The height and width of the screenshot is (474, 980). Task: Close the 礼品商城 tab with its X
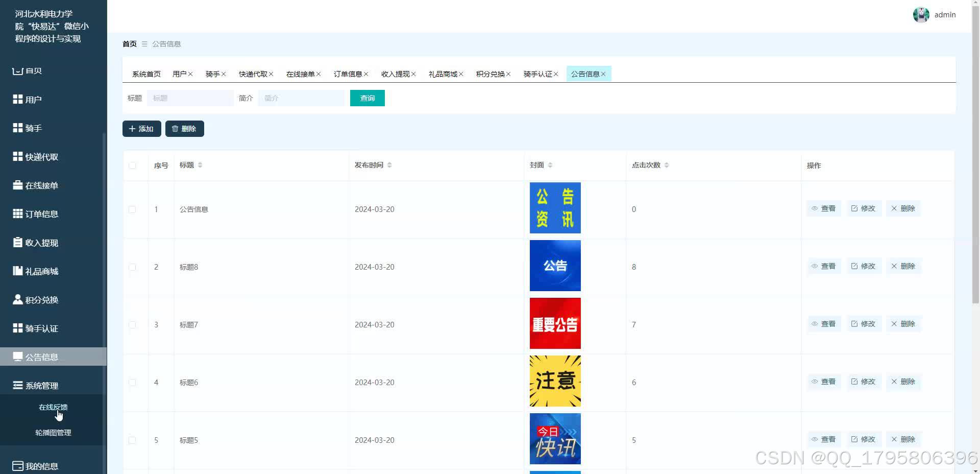461,74
